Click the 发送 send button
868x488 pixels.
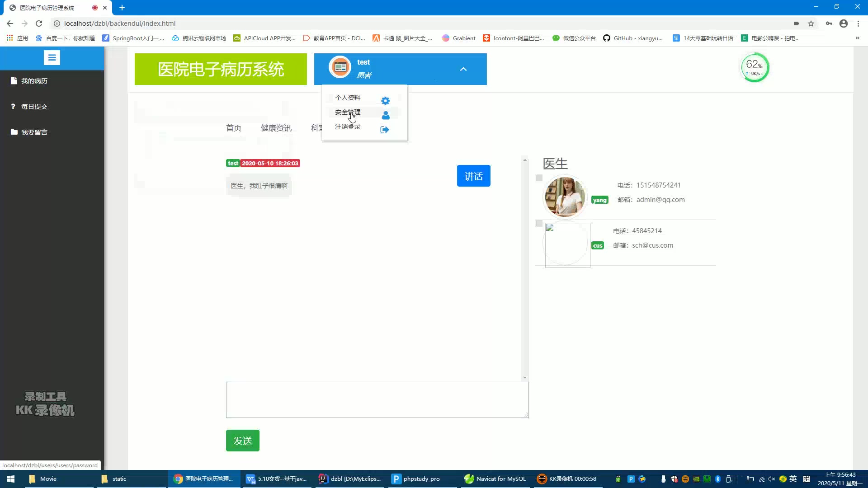(242, 440)
